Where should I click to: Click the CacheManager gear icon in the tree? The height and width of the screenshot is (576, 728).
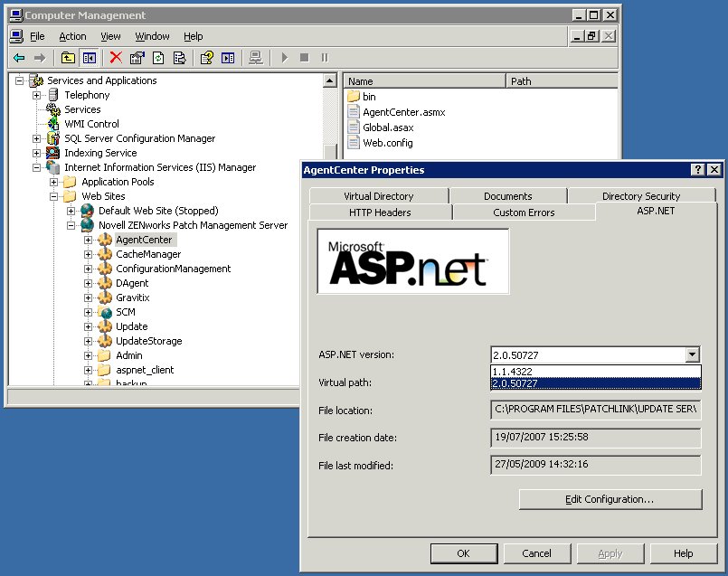pos(105,254)
